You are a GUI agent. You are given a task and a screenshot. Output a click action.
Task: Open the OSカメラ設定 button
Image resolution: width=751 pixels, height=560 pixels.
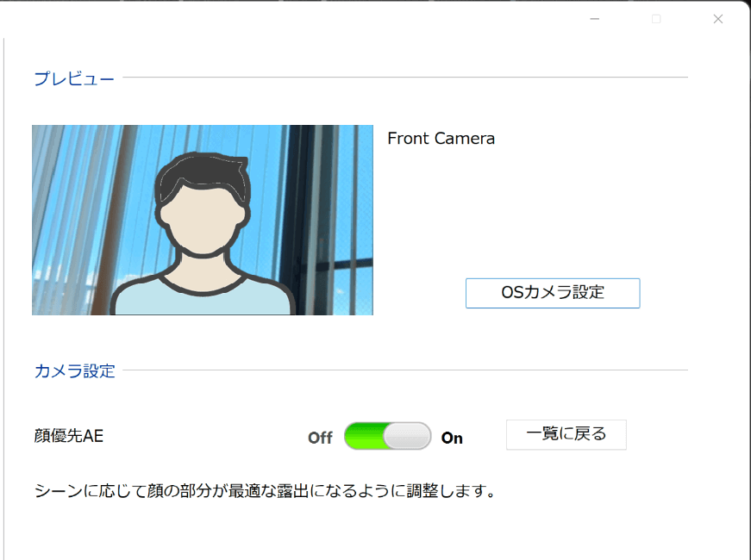(x=553, y=293)
